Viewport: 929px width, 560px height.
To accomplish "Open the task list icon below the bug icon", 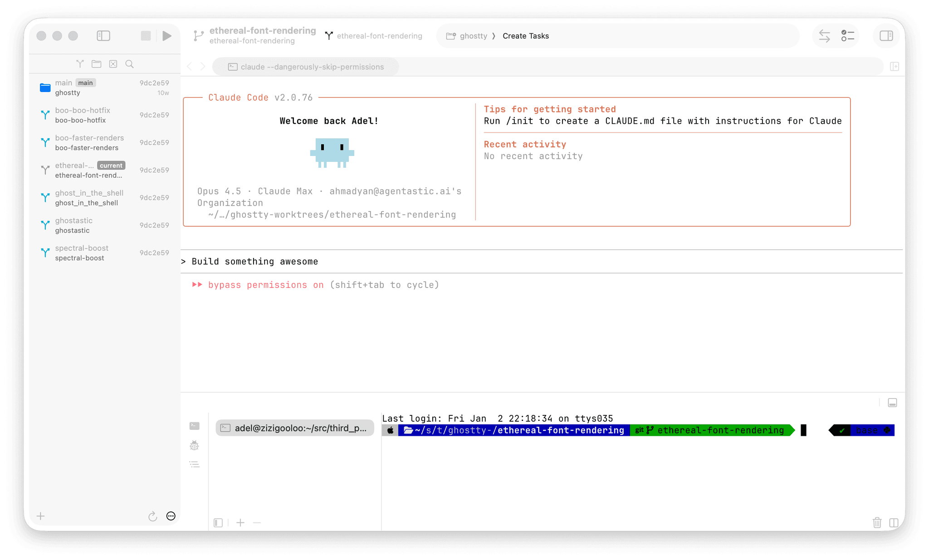I will 194,464.
